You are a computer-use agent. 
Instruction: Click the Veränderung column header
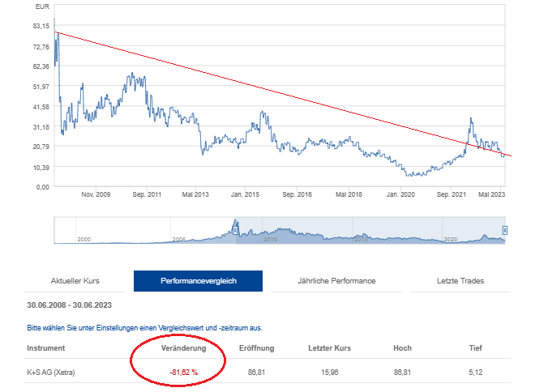(183, 348)
